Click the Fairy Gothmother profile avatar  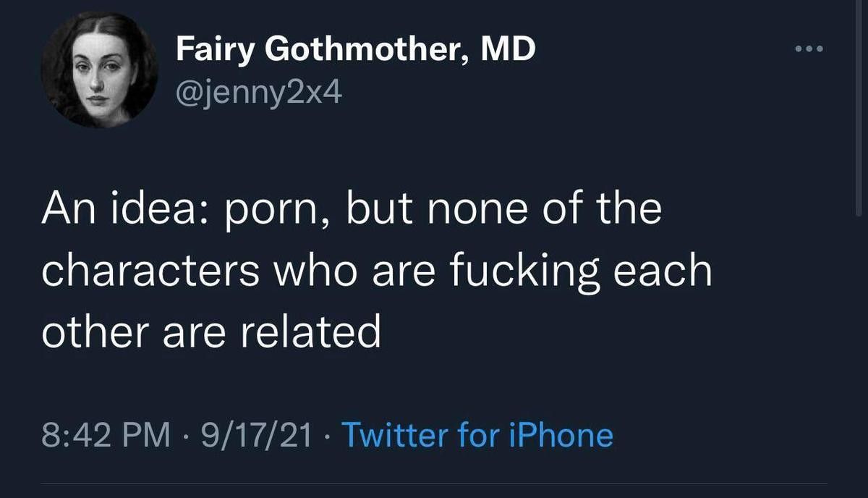click(x=99, y=69)
